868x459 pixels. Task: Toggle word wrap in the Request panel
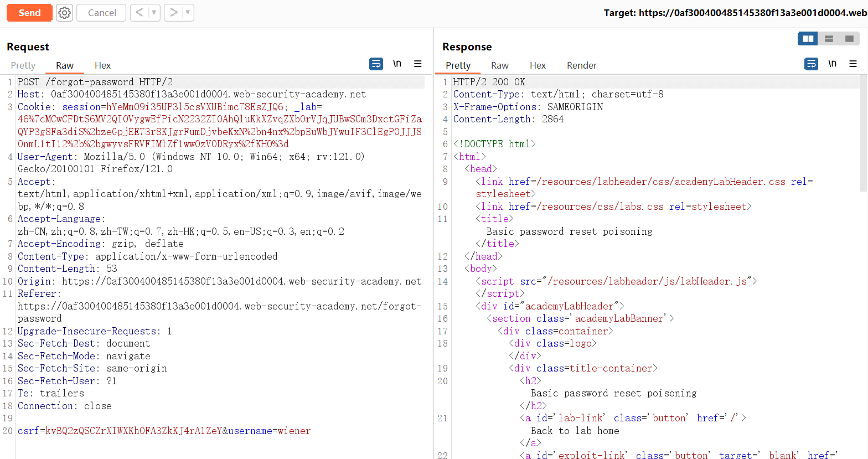point(376,64)
